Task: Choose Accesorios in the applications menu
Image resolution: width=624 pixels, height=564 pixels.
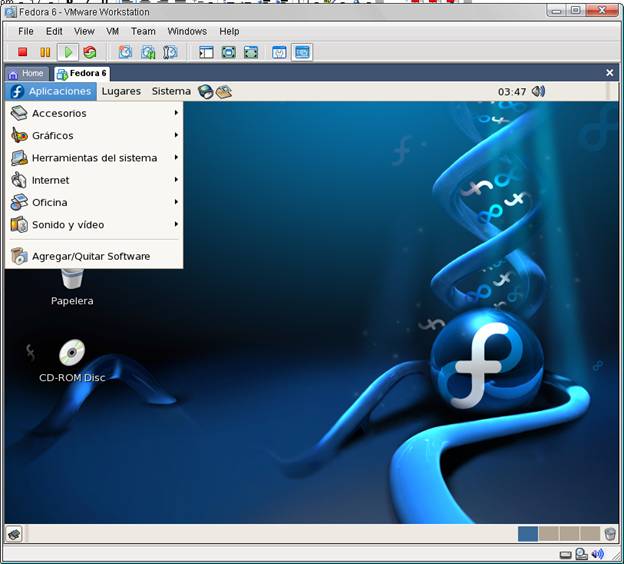Action: 94,113
